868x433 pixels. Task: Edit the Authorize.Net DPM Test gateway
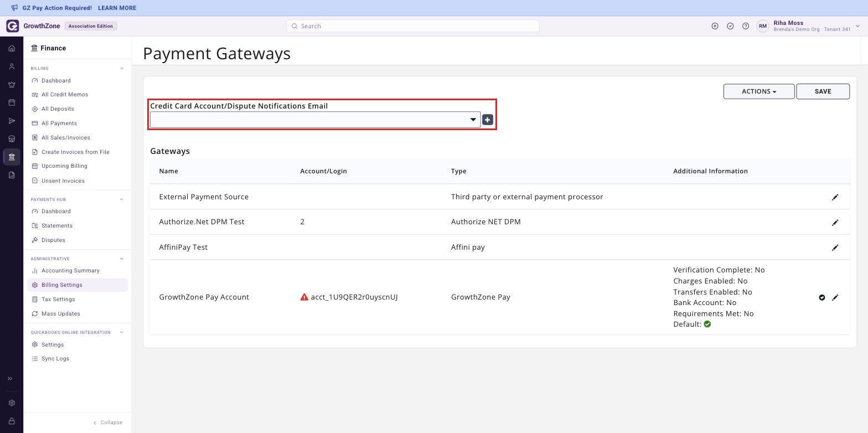[x=835, y=223]
